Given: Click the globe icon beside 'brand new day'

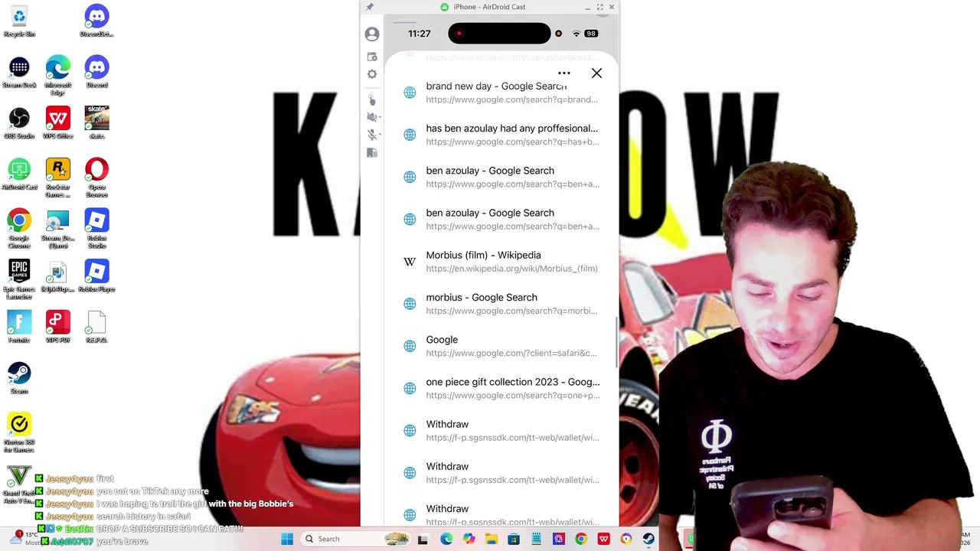Looking at the screenshot, I should 410,93.
